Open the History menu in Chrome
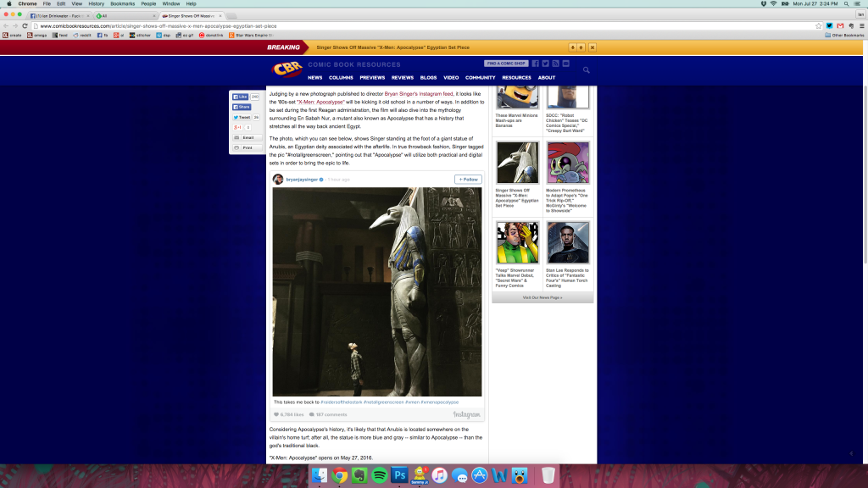 tap(97, 4)
